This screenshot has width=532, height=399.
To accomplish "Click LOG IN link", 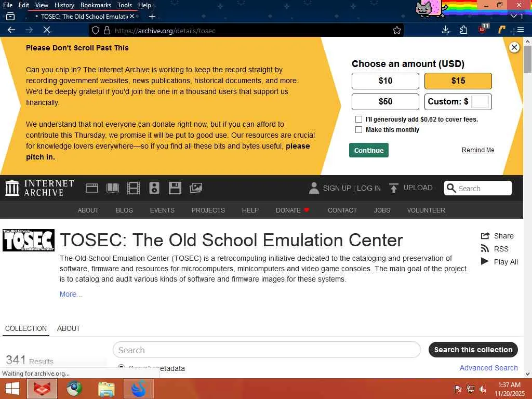I will point(369,188).
